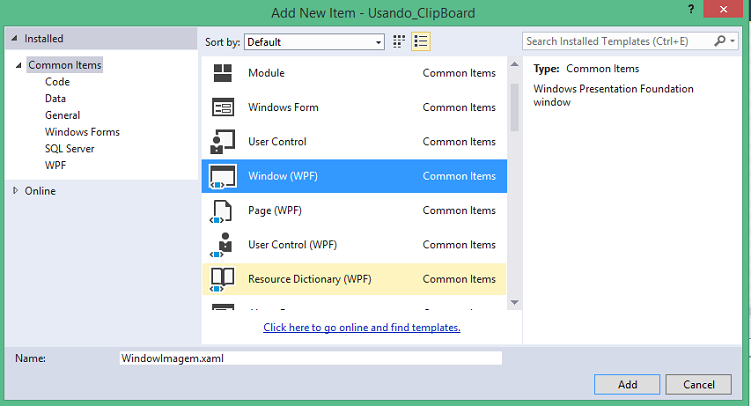Pick the Resource Dictionary (WPF) name
This screenshot has width=751, height=406.
click(x=310, y=279)
